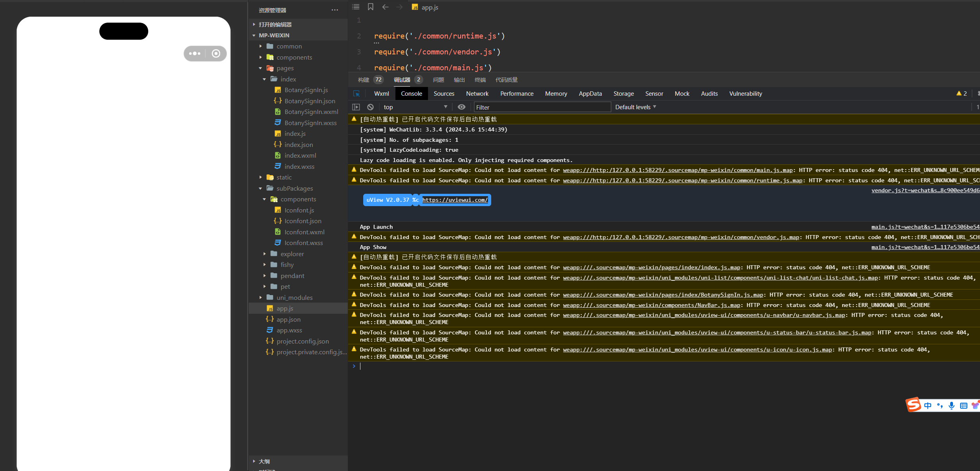Image resolution: width=980 pixels, height=471 pixels.
Task: Open the Default levels dropdown
Action: pyautogui.click(x=635, y=107)
